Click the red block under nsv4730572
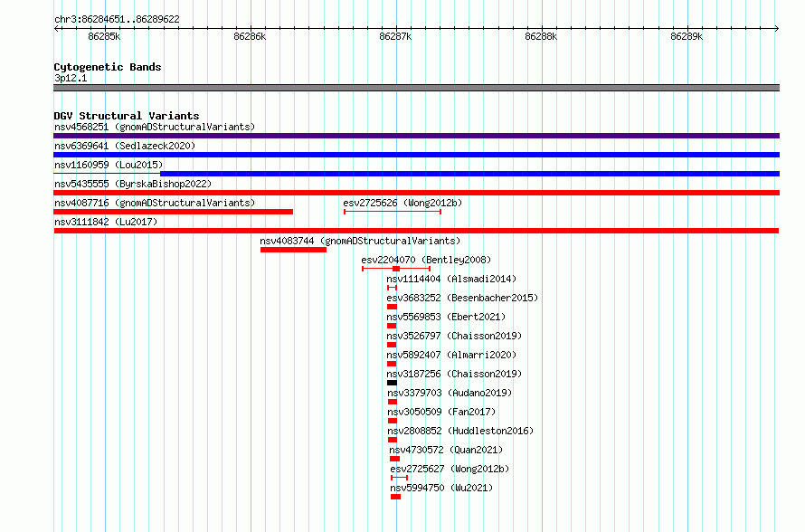 click(x=394, y=459)
